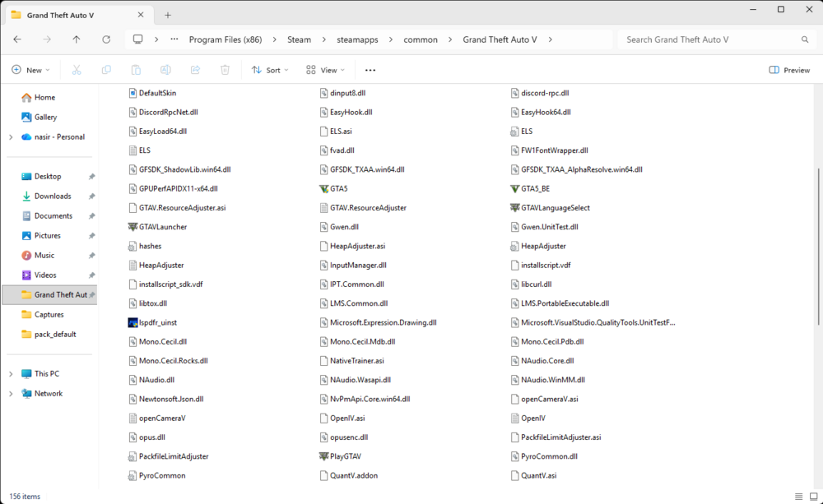Click the Paste clipboard icon

[x=136, y=70]
